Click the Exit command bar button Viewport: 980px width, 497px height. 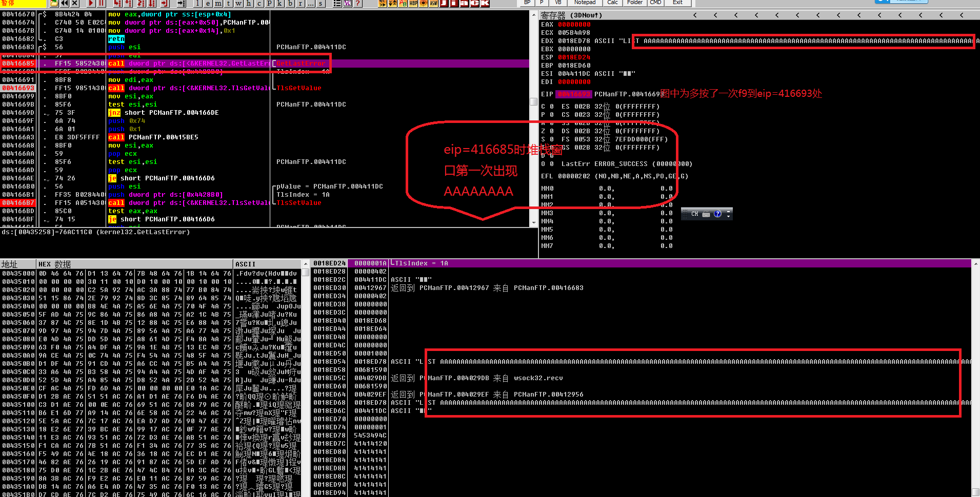point(677,3)
